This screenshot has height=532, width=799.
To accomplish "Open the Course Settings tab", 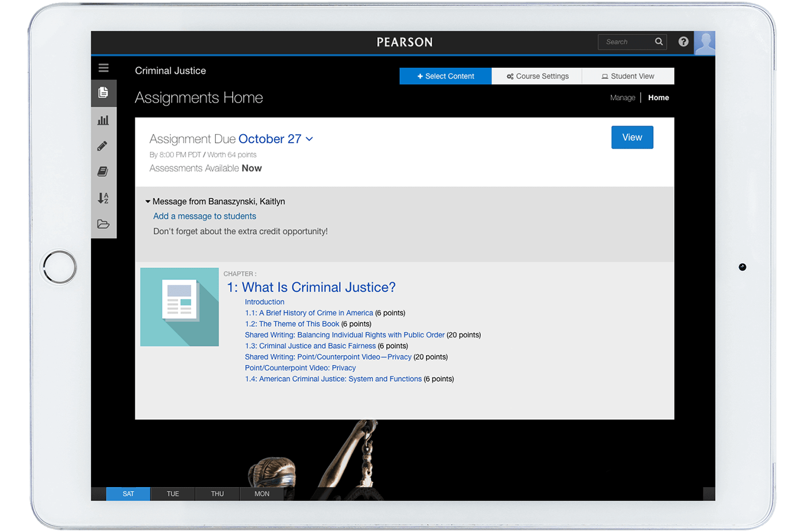I will click(537, 76).
